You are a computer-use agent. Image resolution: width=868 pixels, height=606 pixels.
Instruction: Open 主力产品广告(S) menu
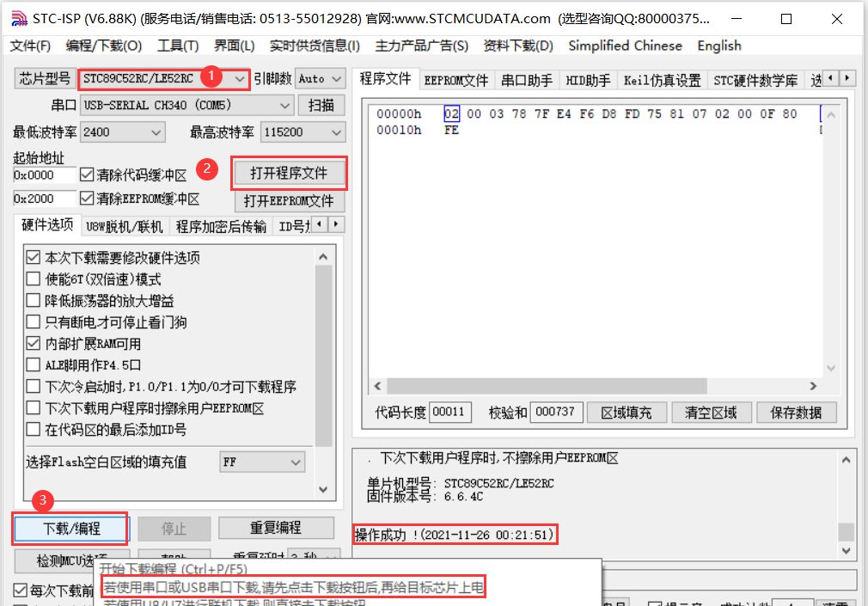point(421,46)
